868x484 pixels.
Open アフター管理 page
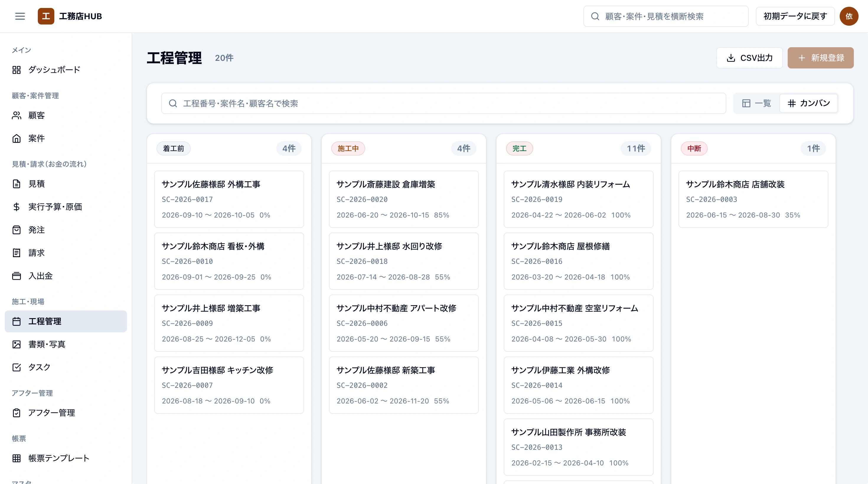click(x=66, y=413)
